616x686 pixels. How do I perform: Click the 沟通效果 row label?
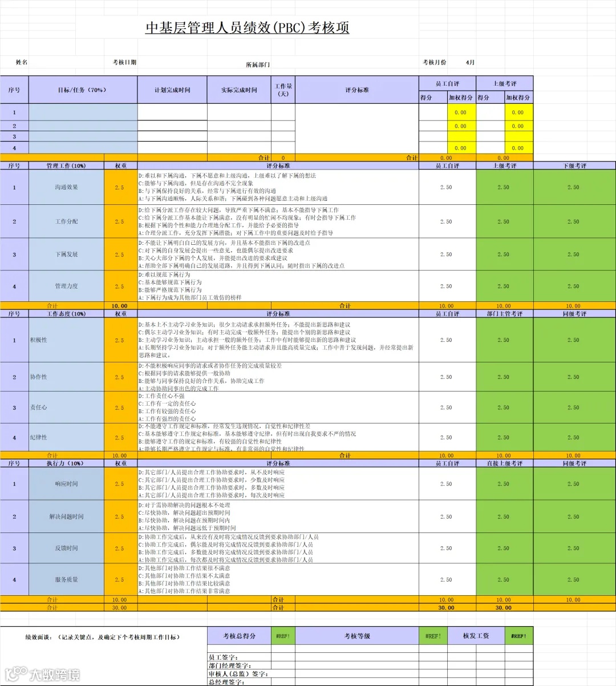pos(66,187)
